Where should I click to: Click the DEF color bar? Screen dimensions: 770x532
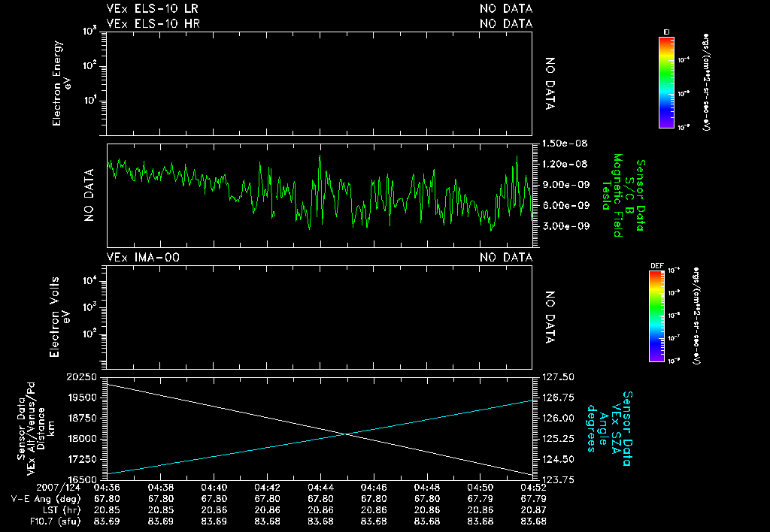click(656, 316)
